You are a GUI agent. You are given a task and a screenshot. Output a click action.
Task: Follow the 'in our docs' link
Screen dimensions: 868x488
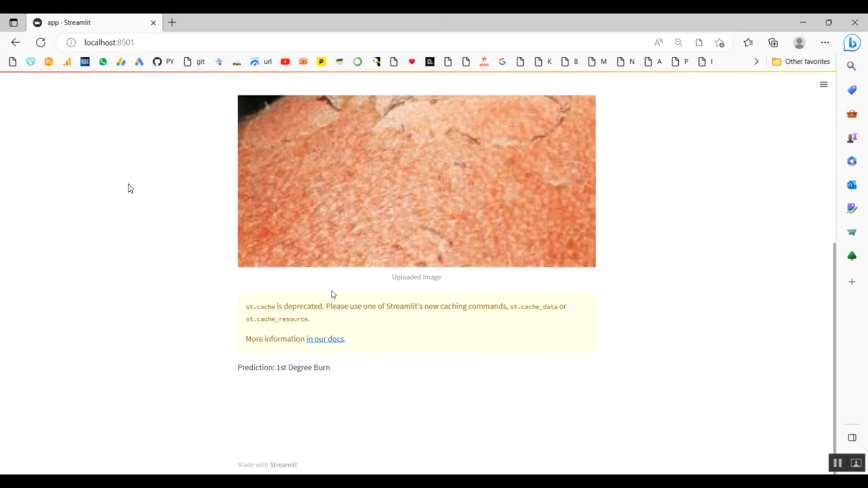tap(325, 339)
